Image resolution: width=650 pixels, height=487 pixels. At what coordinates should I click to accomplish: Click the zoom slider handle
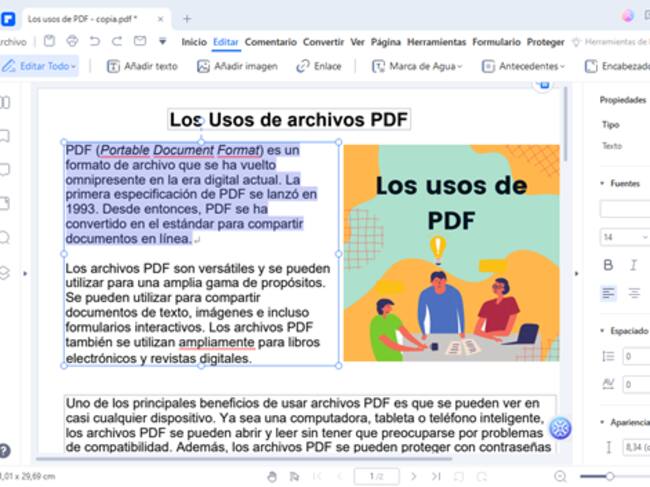[x=609, y=476]
